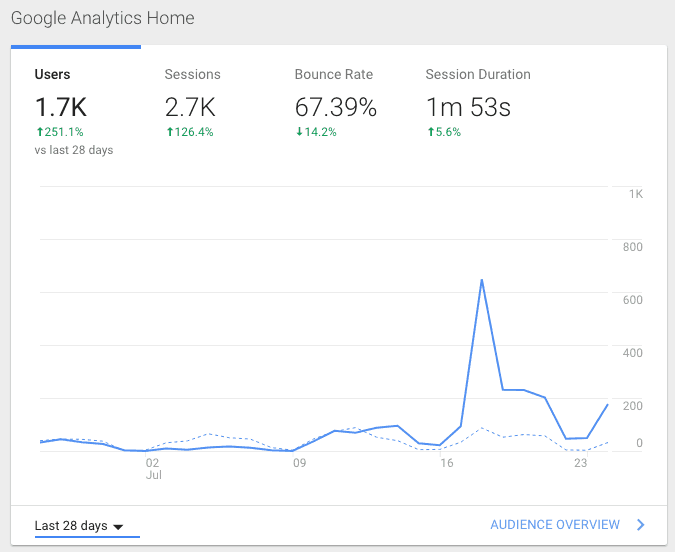Click the 'vs last 28 days' comparison note
The height and width of the screenshot is (552, 675).
click(74, 150)
